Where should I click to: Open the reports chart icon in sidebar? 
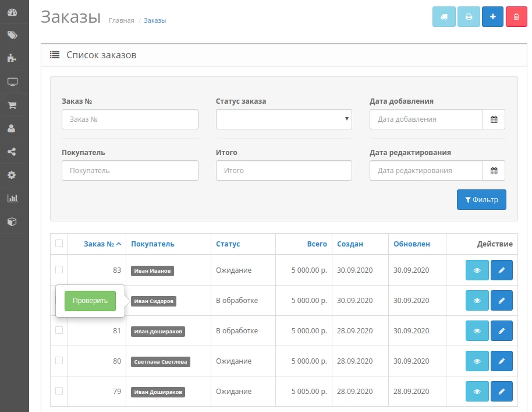tap(13, 198)
